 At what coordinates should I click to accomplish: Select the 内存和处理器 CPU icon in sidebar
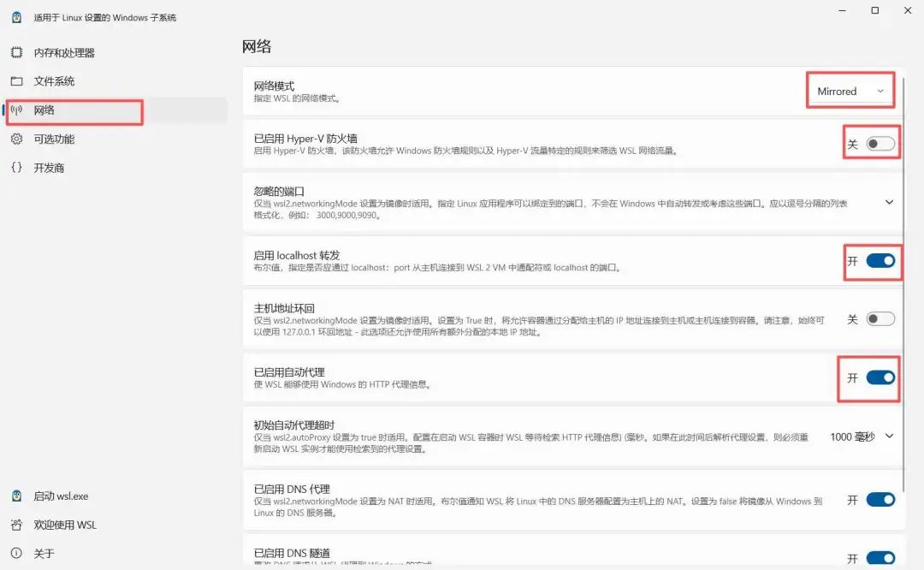click(16, 50)
